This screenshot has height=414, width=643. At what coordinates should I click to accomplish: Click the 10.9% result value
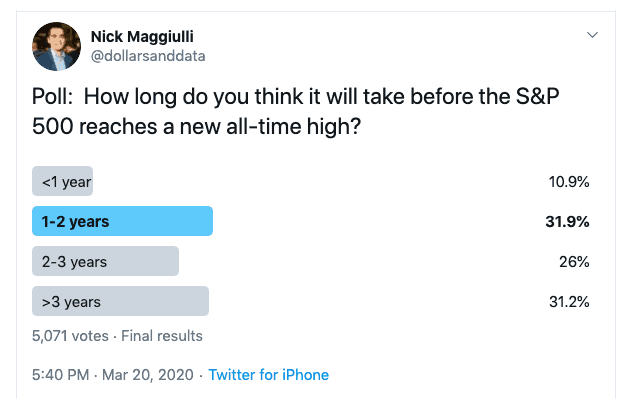coord(569,182)
